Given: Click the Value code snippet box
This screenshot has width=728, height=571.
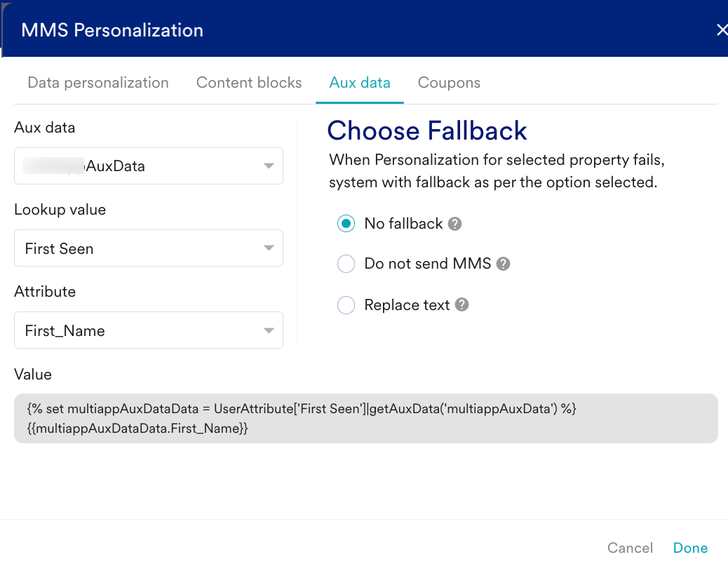Looking at the screenshot, I should [365, 418].
